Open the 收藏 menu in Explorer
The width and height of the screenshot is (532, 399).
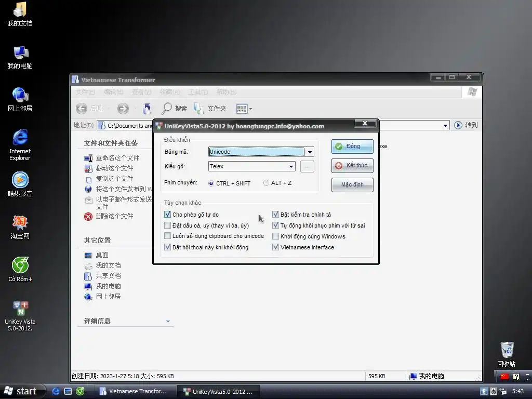(170, 92)
